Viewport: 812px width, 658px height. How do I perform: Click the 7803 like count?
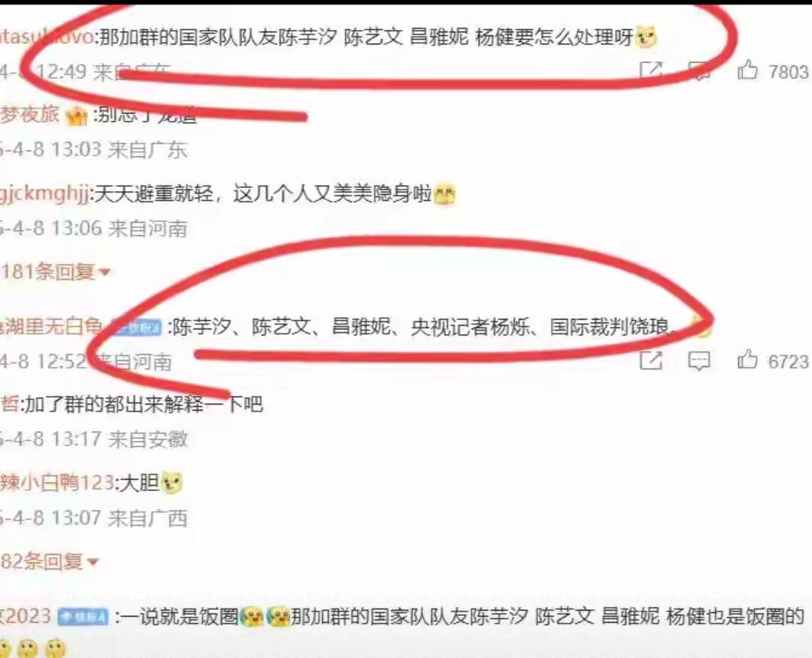(x=788, y=72)
